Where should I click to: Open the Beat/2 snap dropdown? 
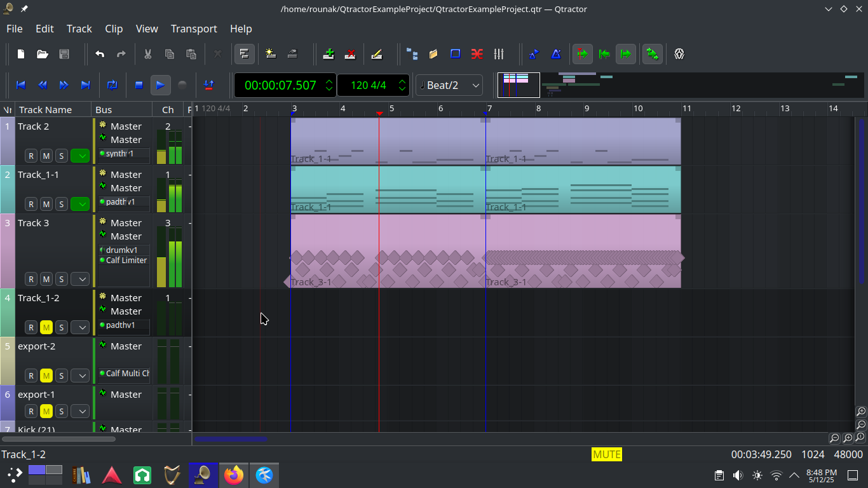(x=449, y=85)
